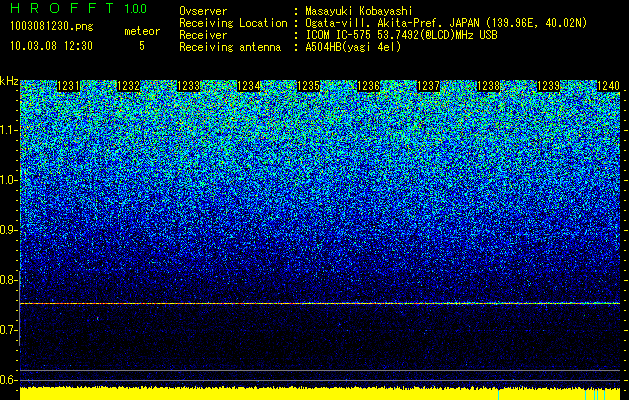Click the 1231 time marker label

click(69, 86)
